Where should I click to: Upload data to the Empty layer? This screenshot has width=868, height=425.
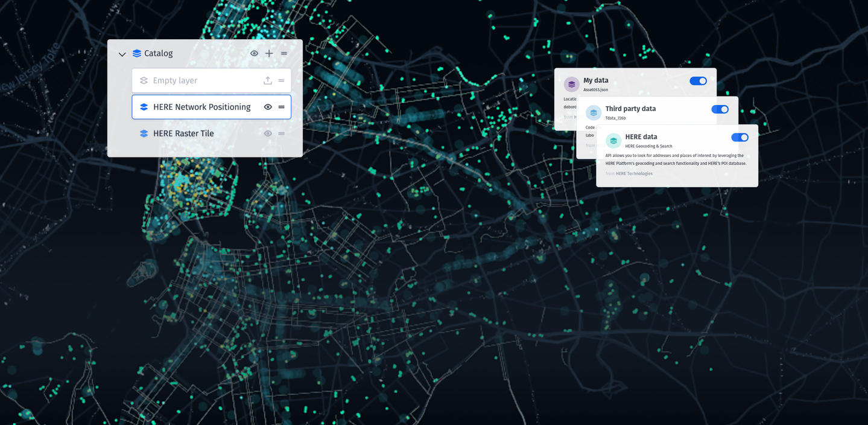pos(268,80)
